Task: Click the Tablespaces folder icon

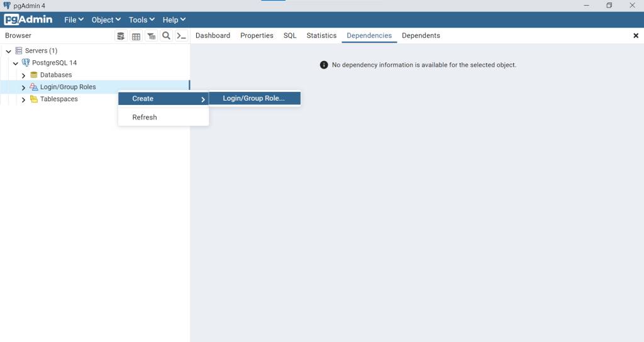Action: pyautogui.click(x=34, y=99)
